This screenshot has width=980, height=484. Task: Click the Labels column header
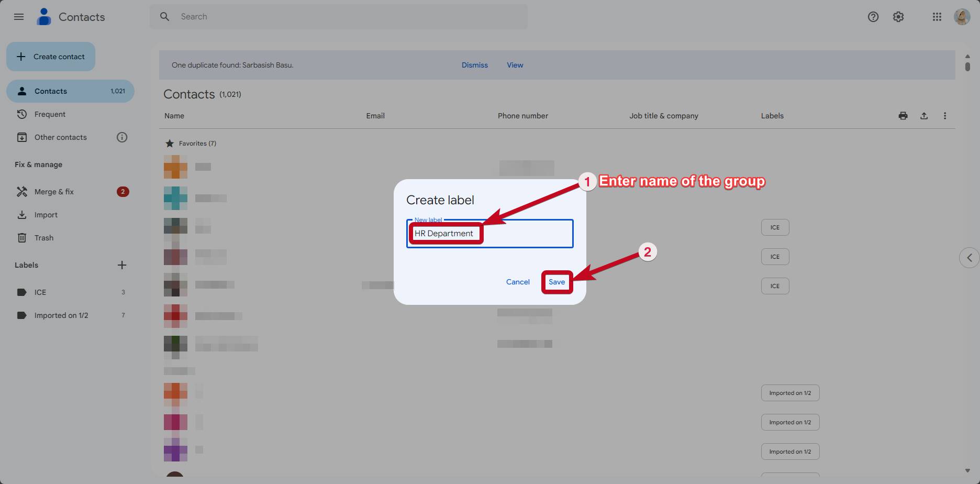pos(772,116)
